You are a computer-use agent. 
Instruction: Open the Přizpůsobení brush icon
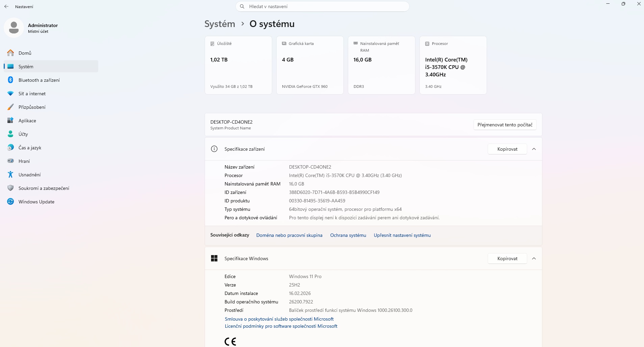pos(10,107)
